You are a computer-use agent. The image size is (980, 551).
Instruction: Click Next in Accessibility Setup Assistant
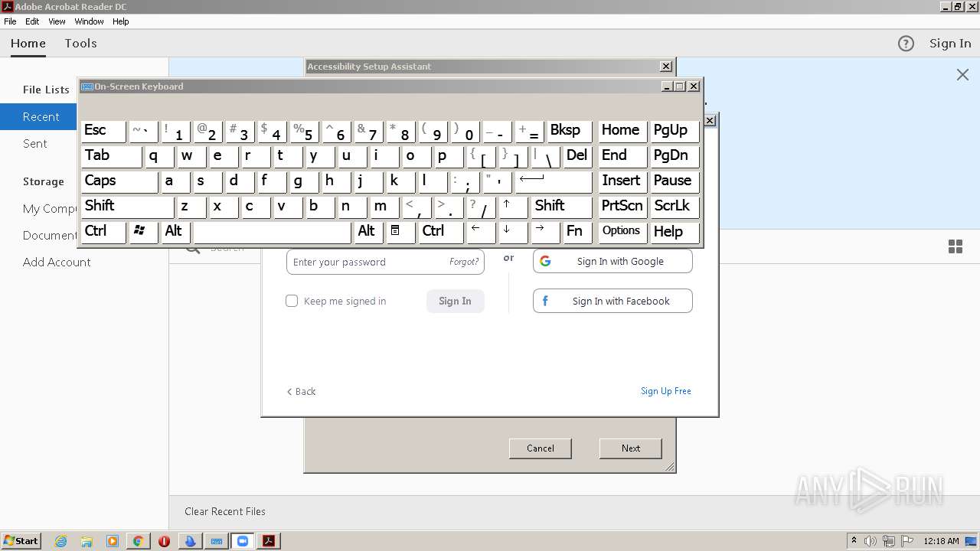click(631, 448)
